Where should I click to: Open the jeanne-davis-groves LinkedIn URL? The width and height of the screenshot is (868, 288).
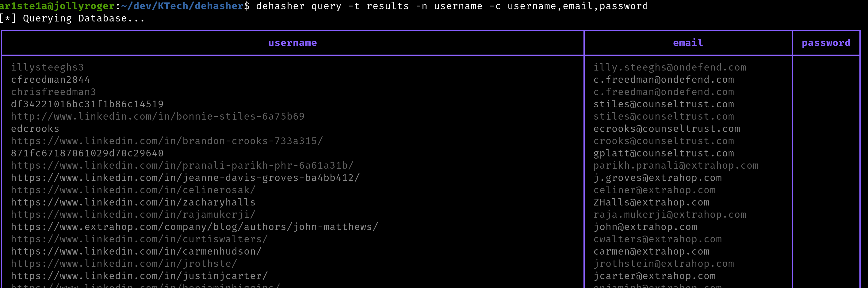185,178
